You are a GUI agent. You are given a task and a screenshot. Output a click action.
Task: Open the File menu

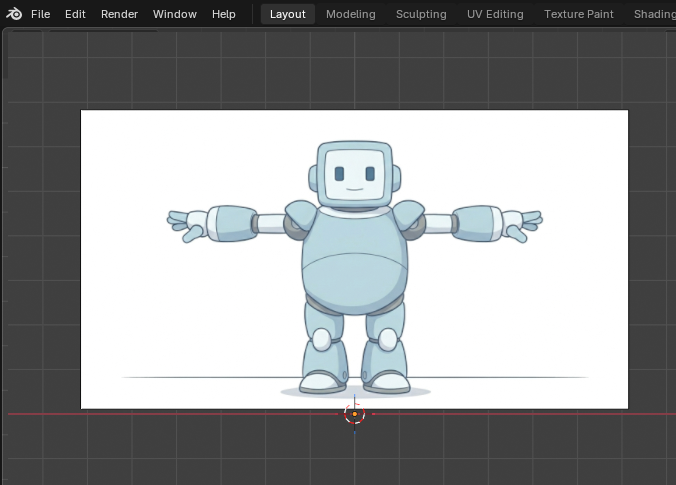[40, 14]
